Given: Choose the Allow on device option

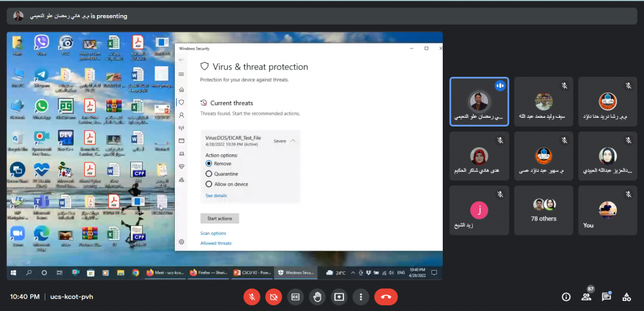Looking at the screenshot, I should pos(209,184).
